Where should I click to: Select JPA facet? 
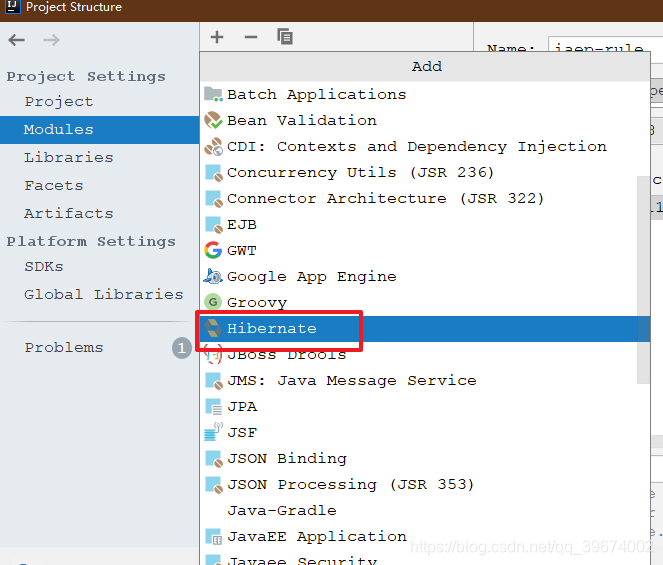click(425, 406)
